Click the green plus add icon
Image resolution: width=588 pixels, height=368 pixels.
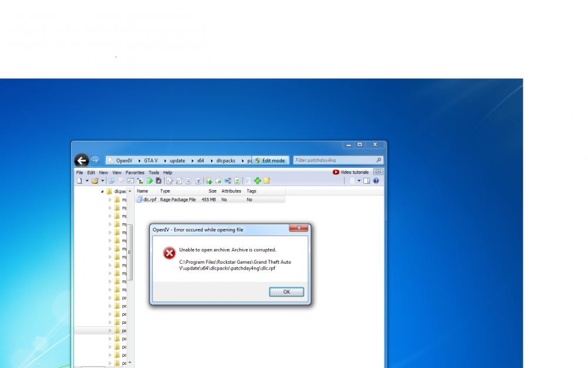[x=258, y=181]
